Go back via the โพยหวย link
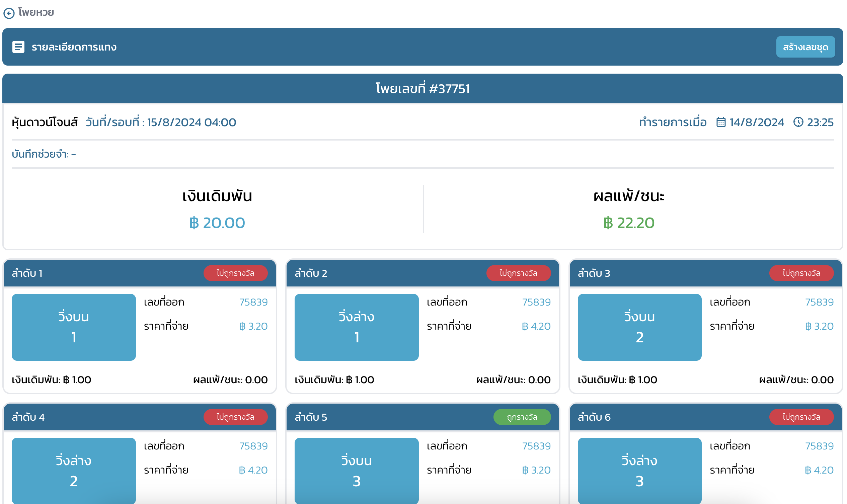The width and height of the screenshot is (847, 504). [36, 13]
